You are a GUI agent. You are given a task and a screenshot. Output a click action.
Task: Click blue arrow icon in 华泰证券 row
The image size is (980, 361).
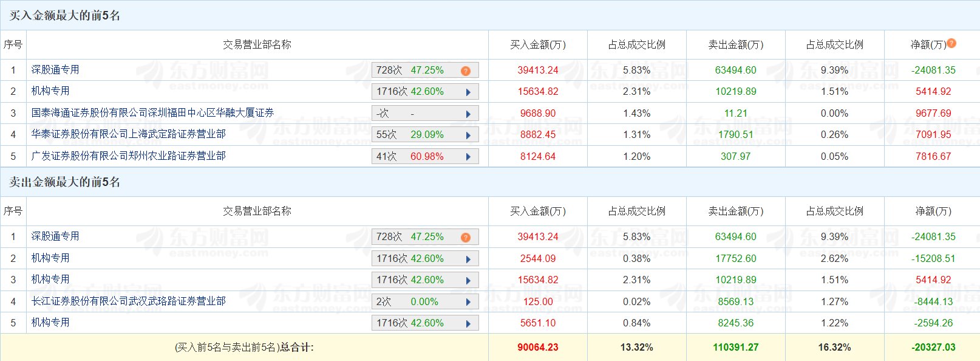[468, 135]
